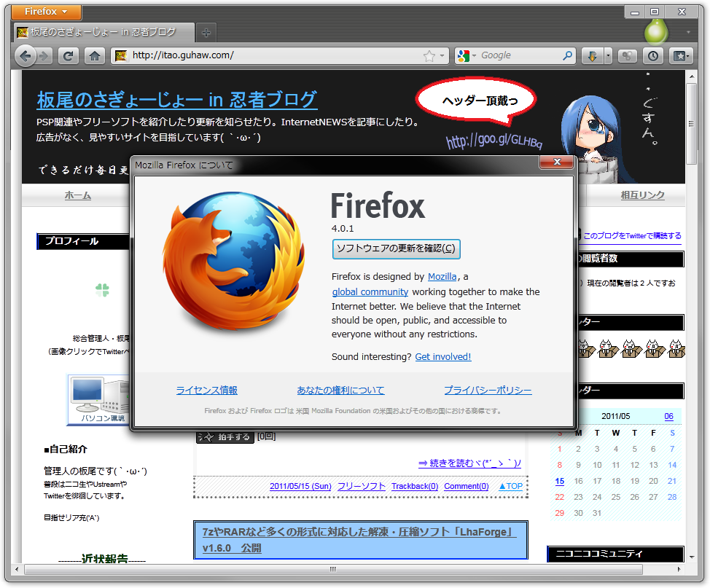The width and height of the screenshot is (710, 588).
Task: Open あなたの権利について link
Action: (340, 391)
